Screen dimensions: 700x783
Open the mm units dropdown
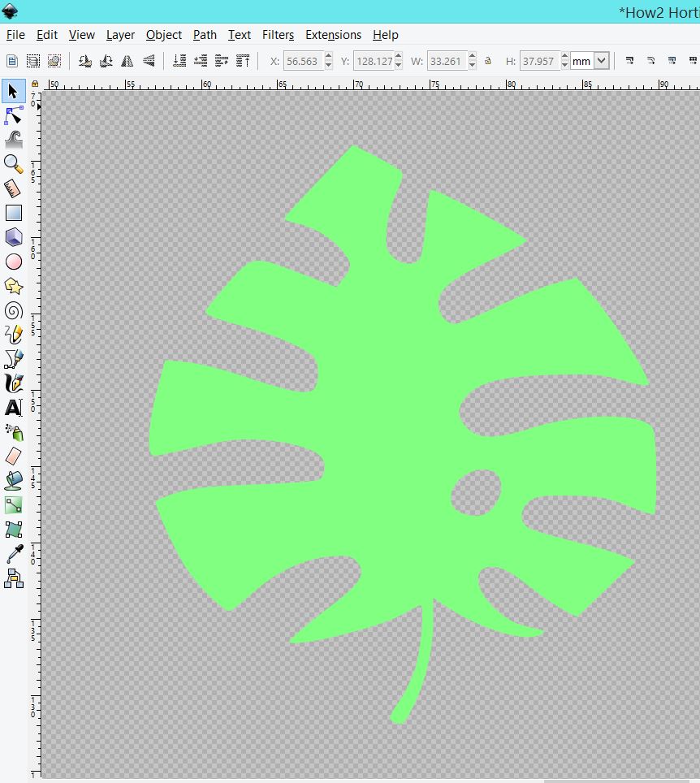[x=601, y=61]
